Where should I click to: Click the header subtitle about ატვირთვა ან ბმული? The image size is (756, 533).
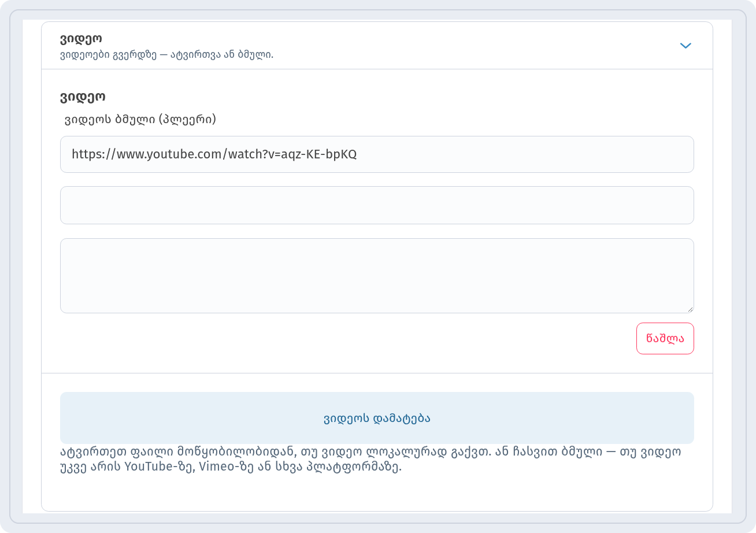pyautogui.click(x=166, y=55)
